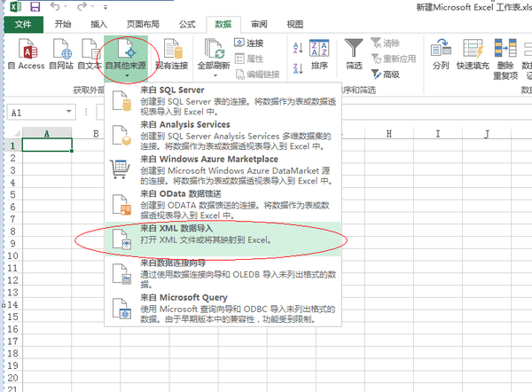
Task: Toggle the 筛选 filter funnel
Action: [354, 54]
